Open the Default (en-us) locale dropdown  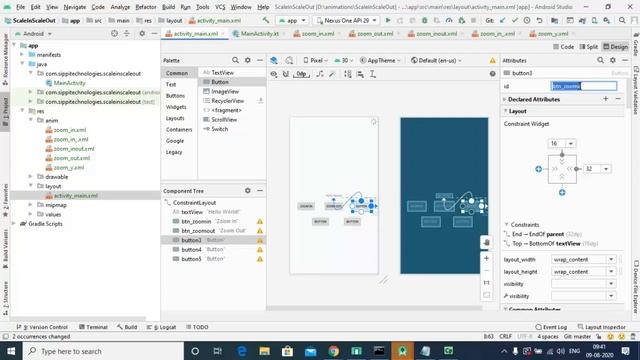point(436,60)
